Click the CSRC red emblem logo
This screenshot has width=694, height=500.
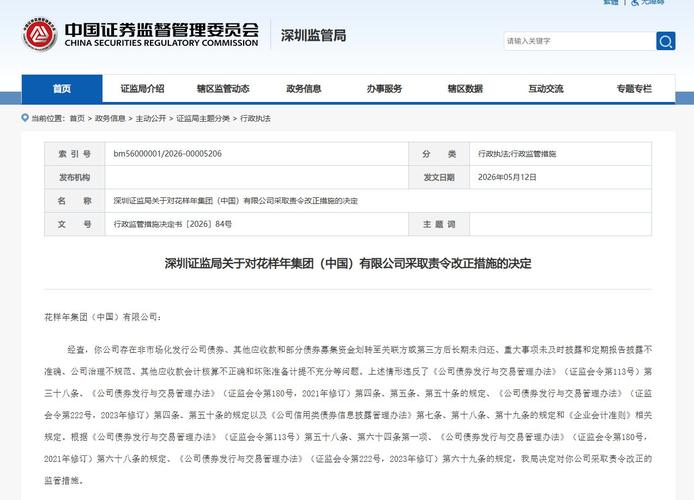[x=39, y=35]
